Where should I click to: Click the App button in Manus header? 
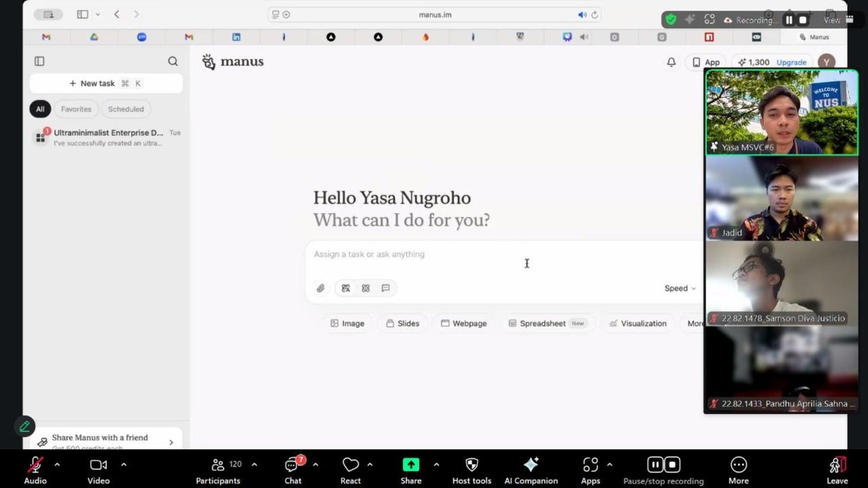(705, 62)
